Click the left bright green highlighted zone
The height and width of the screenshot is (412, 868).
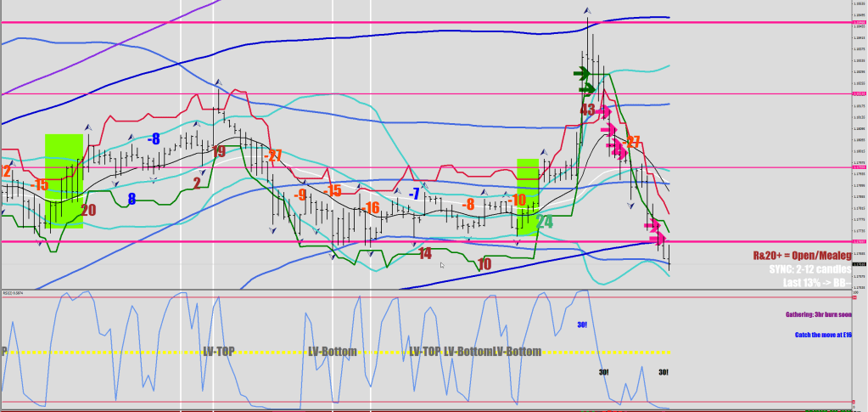pyautogui.click(x=64, y=180)
